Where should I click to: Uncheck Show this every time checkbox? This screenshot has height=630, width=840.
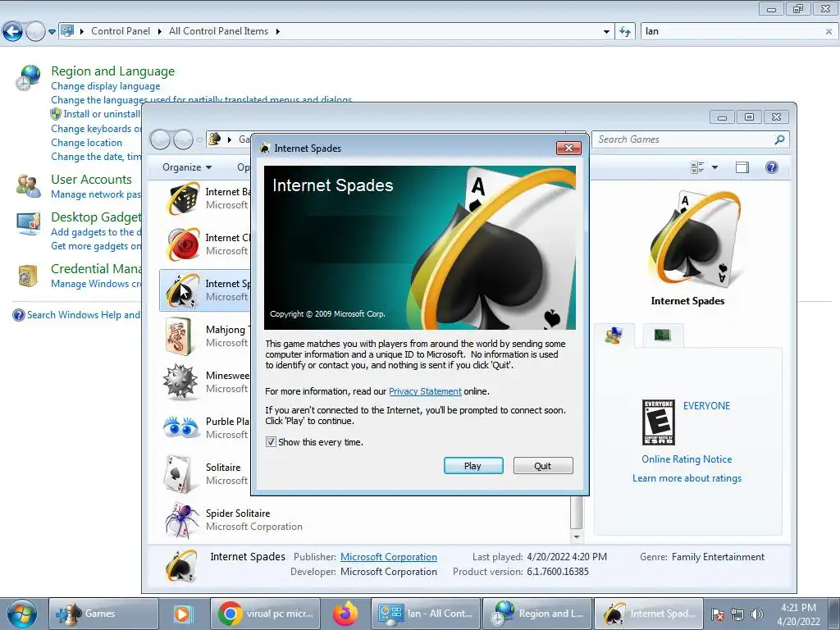pos(271,442)
